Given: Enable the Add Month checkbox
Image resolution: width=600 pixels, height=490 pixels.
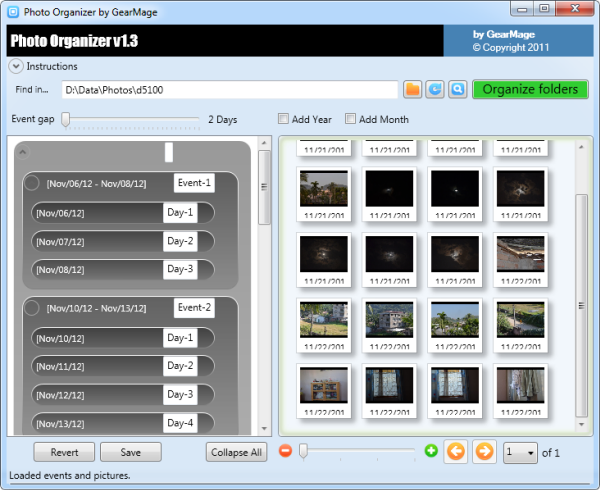Looking at the screenshot, I should tap(350, 119).
